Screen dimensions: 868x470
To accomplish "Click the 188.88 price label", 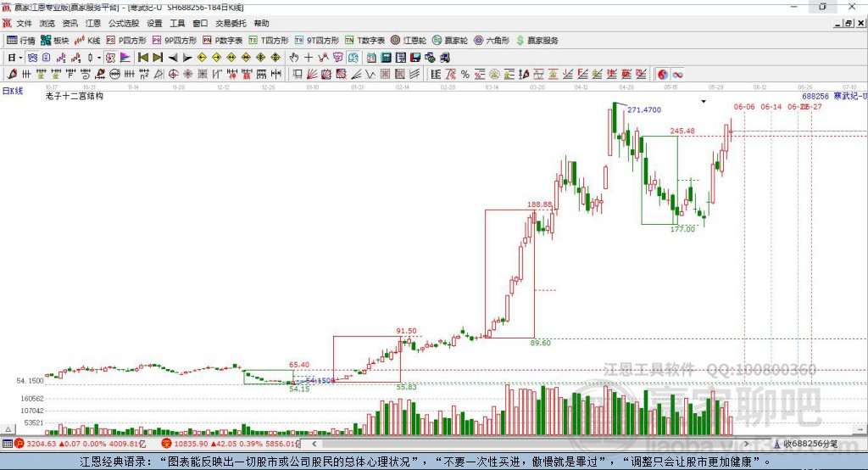I will 539,204.
